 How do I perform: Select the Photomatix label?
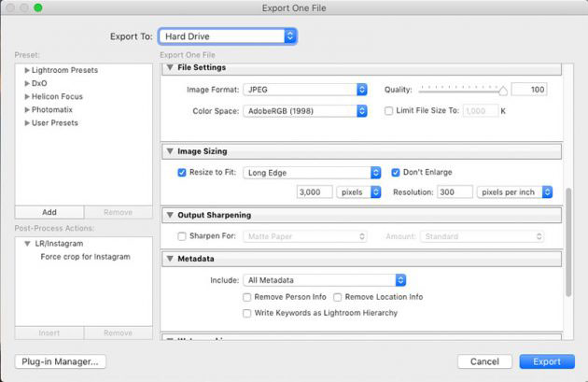(52, 109)
